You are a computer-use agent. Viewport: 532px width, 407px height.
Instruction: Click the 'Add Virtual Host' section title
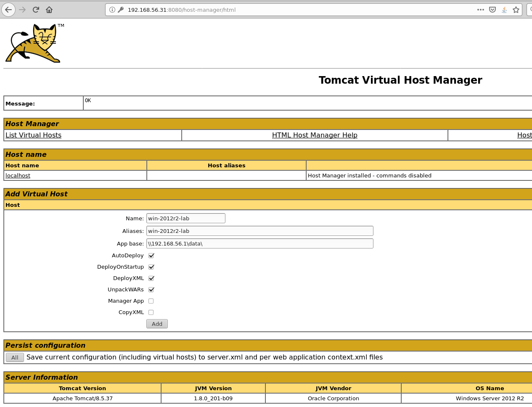(x=37, y=194)
